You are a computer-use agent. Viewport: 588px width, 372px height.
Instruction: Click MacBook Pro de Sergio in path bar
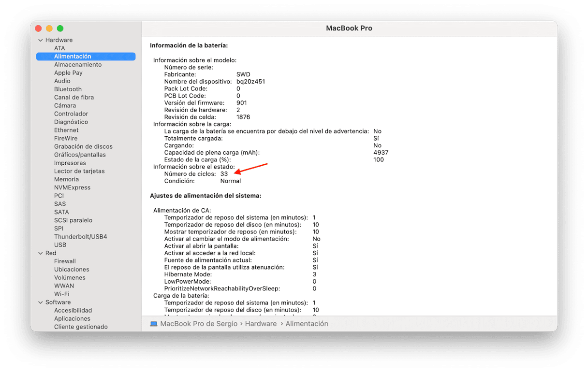[199, 324]
